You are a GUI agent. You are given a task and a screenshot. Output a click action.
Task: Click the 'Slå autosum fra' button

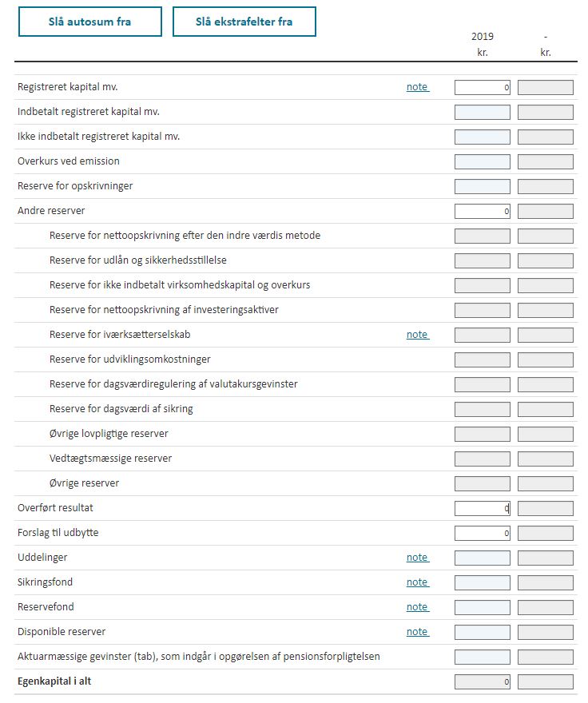click(90, 22)
